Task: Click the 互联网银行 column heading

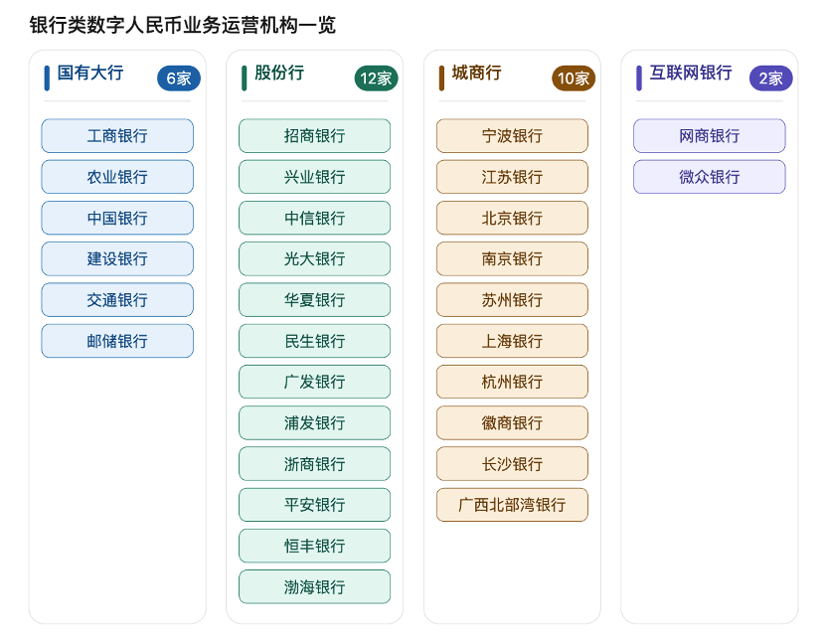Action: [691, 73]
